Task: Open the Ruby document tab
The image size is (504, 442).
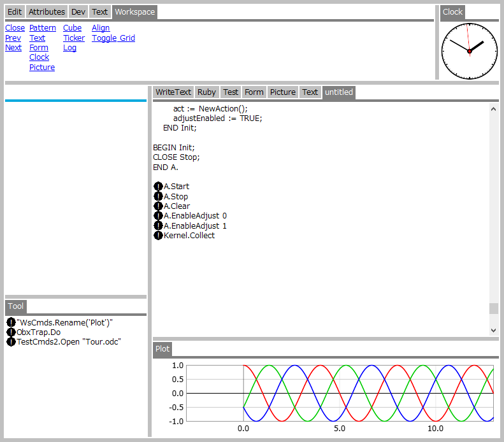Action: (x=206, y=92)
